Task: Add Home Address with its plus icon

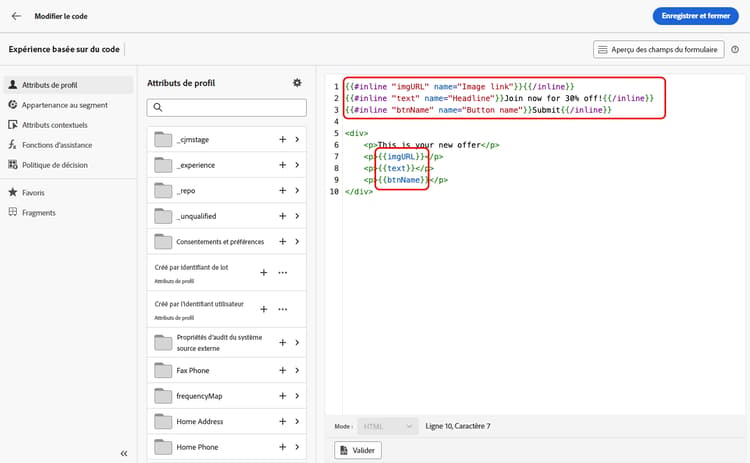Action: (283, 421)
